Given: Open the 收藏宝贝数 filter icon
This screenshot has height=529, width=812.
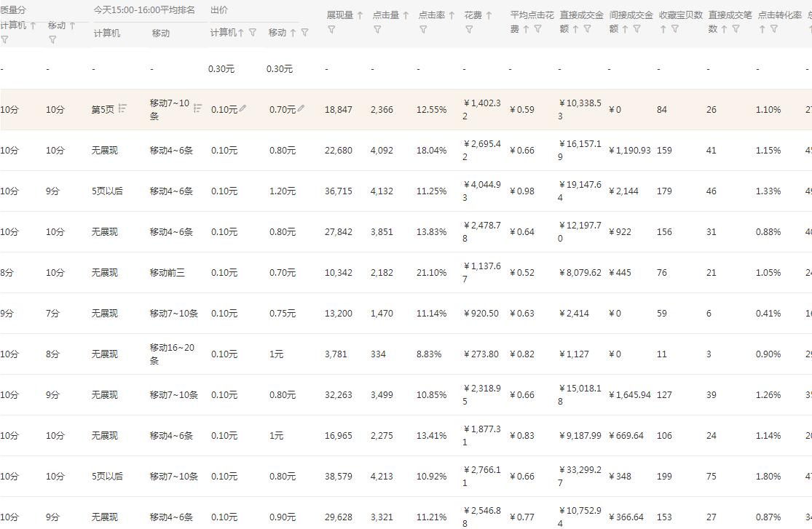Looking at the screenshot, I should (675, 29).
